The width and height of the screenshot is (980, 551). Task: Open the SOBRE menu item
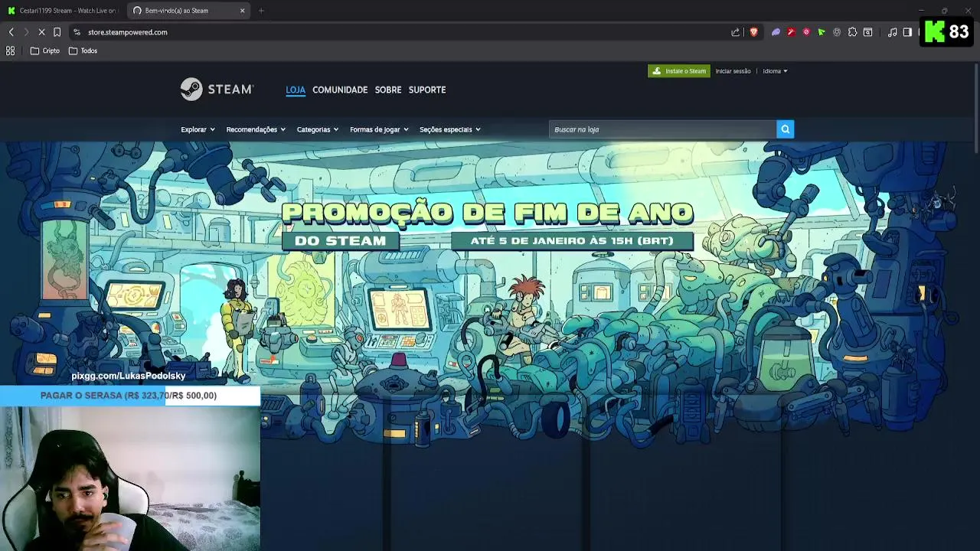coord(388,90)
